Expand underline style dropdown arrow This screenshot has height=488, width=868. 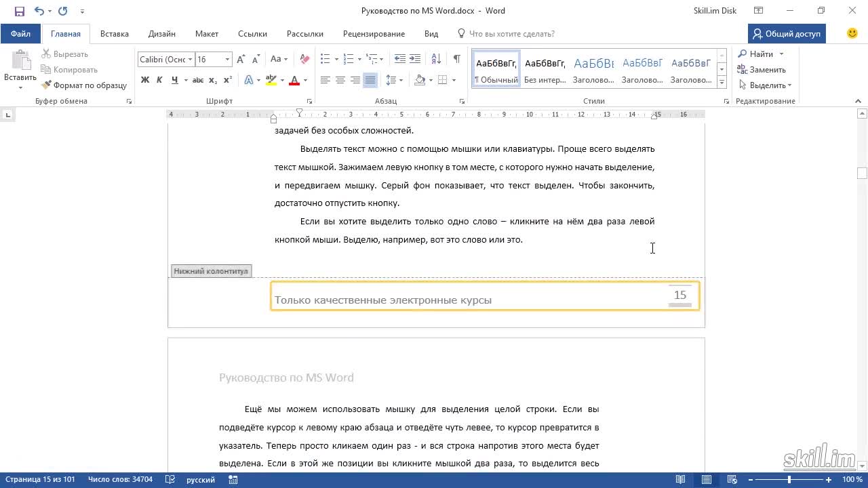click(186, 80)
